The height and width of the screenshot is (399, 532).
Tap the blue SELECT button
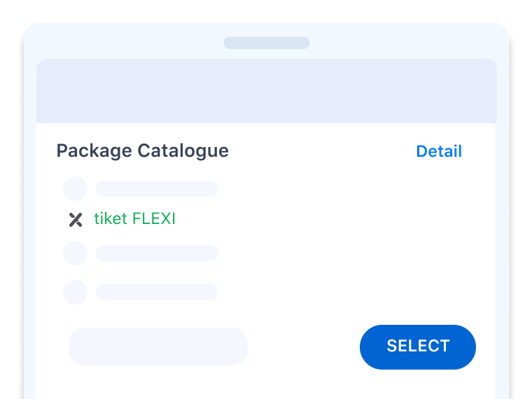pyautogui.click(x=418, y=346)
